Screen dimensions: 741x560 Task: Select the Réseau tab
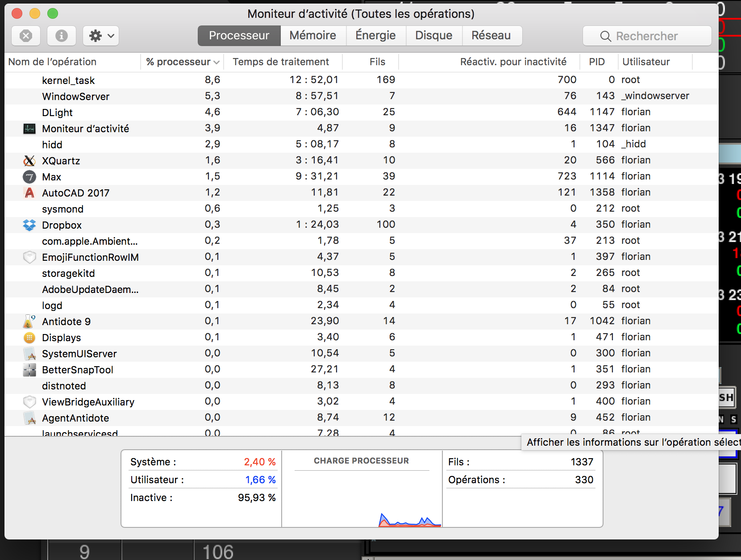tap(491, 36)
